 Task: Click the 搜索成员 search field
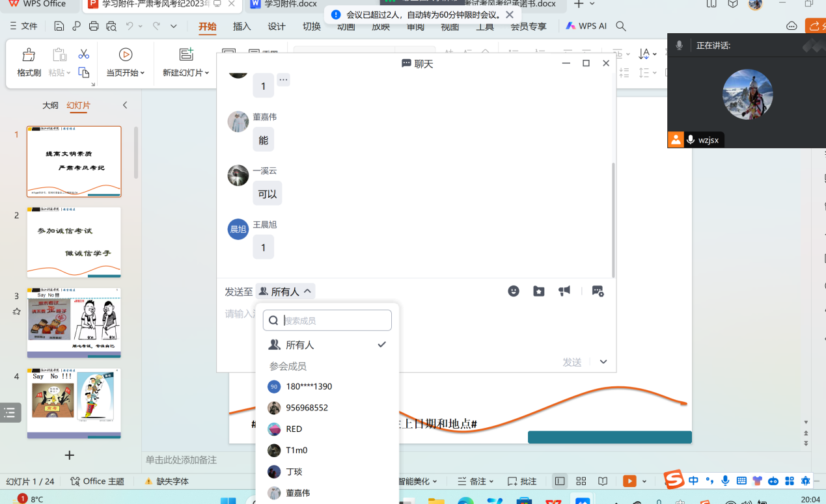coord(335,321)
